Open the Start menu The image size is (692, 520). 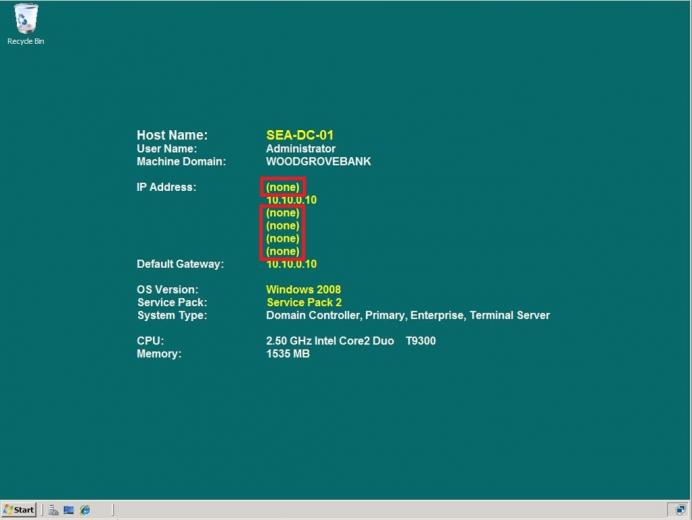[x=19, y=510]
